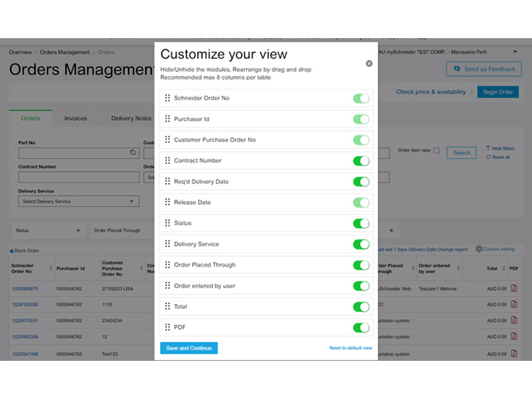Sort by Customer Purchase Order No column
This screenshot has height=399, width=532.
(x=142, y=268)
